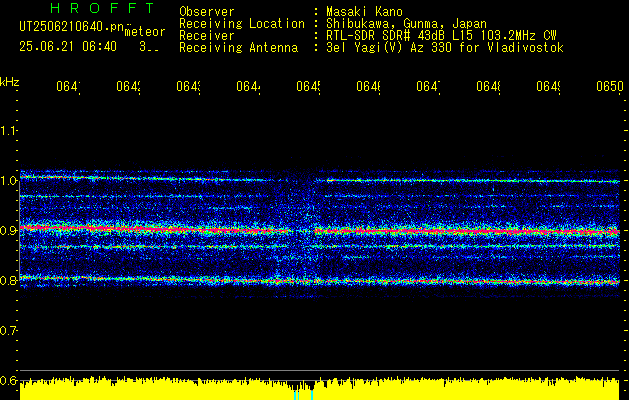Click the 0646 time marker
Screen dimensions: 629x400
click(x=368, y=87)
